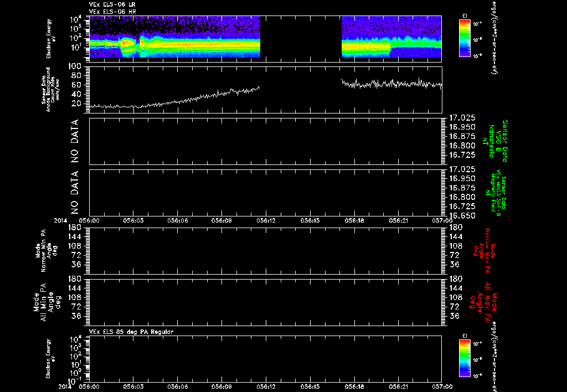Click the 16.875 tick of the MAG3 SAF-B panel

[x=462, y=188]
